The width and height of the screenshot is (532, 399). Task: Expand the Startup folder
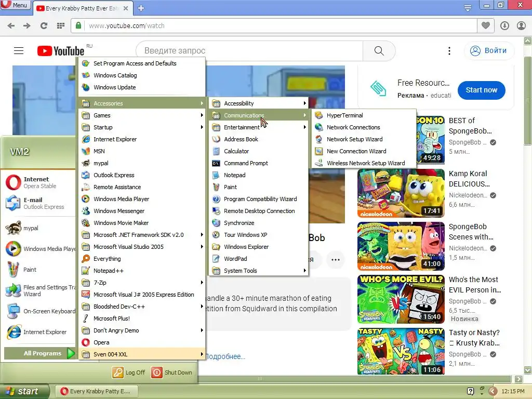coord(142,127)
